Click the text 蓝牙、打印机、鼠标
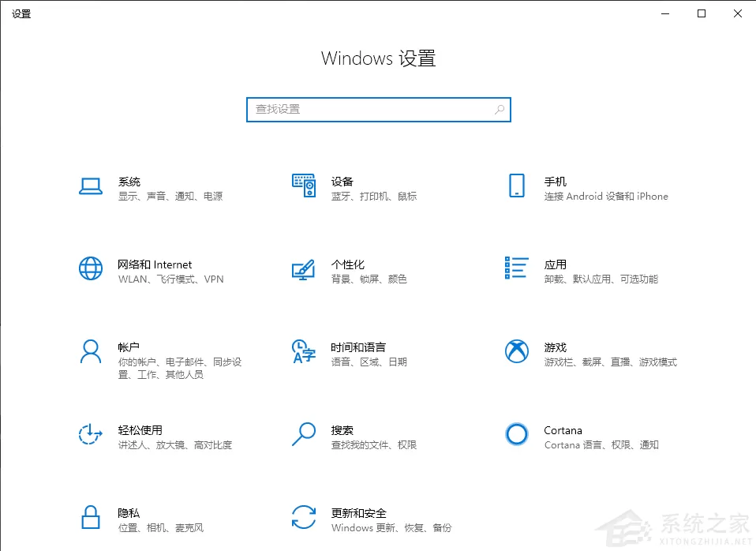This screenshot has height=551, width=756. click(374, 197)
